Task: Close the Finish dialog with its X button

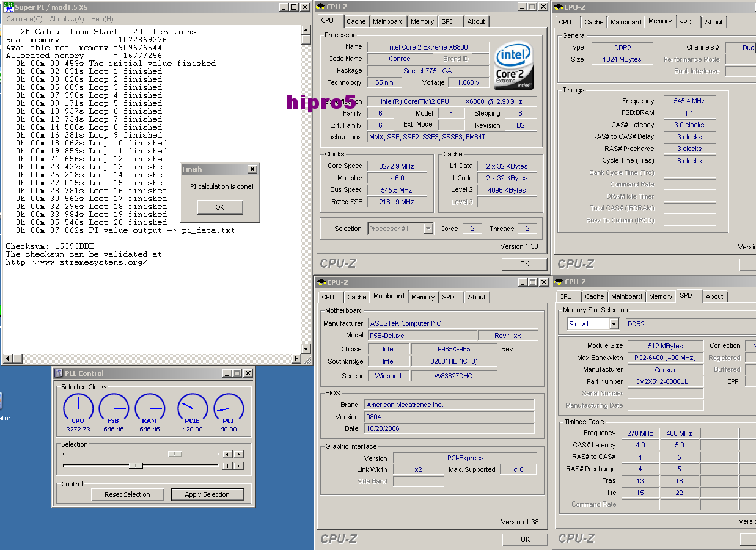Action: pyautogui.click(x=252, y=169)
